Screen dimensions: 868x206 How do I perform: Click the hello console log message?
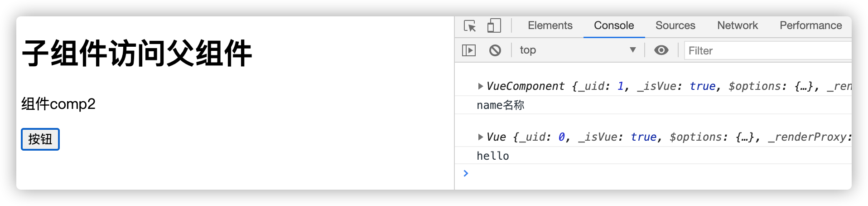[x=493, y=156]
